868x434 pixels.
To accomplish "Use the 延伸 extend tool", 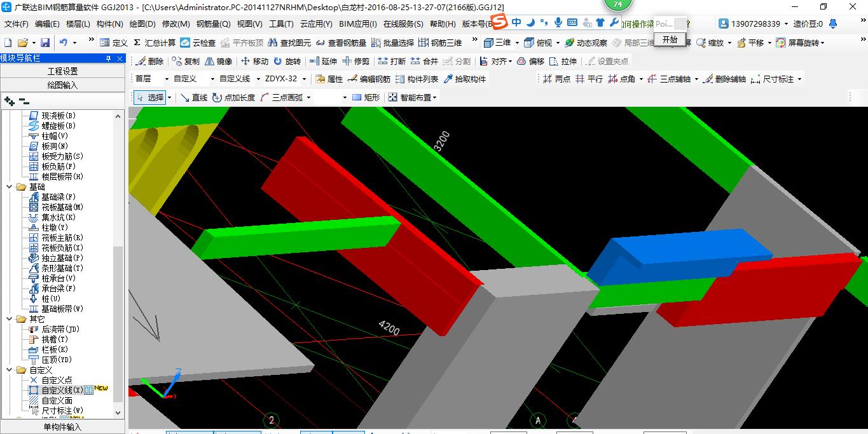I will (x=323, y=61).
